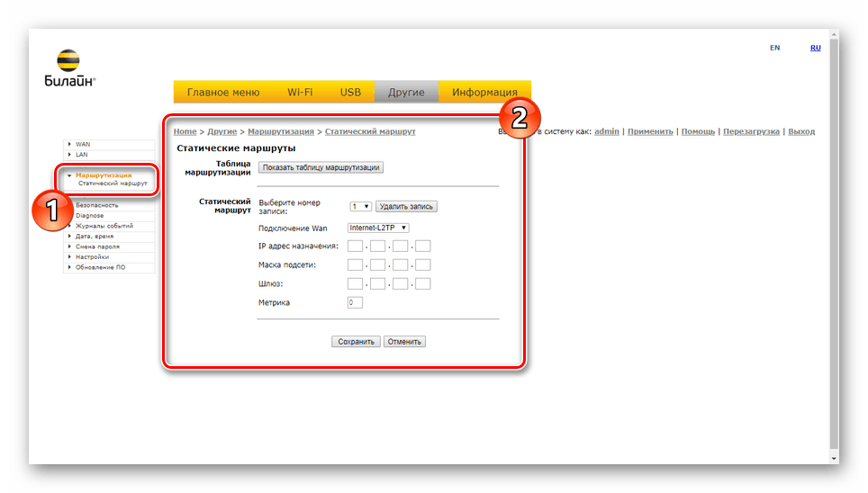The image size is (868, 493).
Task: Click second octet of Маска подсети
Action: [377, 265]
